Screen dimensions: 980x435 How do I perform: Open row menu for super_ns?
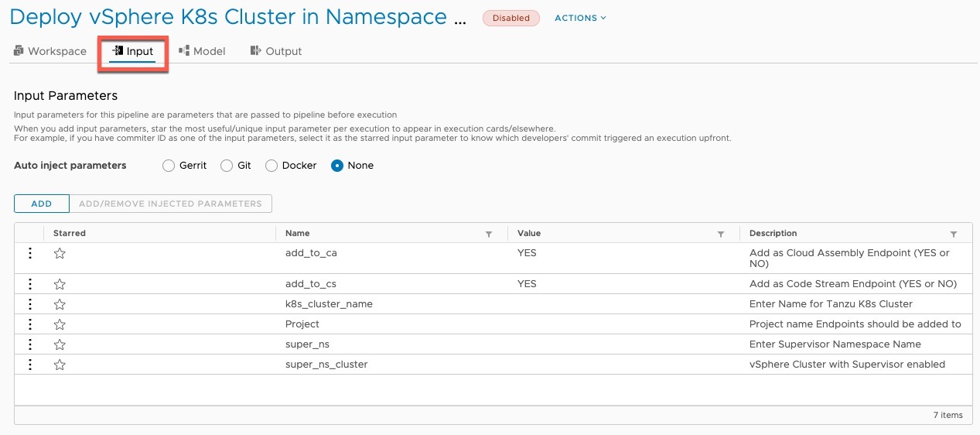30,344
